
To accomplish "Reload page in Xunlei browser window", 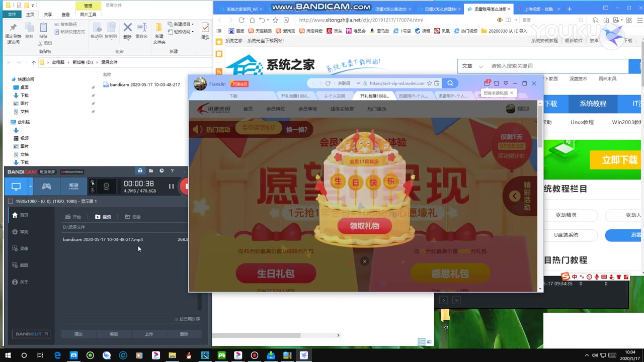I will pos(328,83).
